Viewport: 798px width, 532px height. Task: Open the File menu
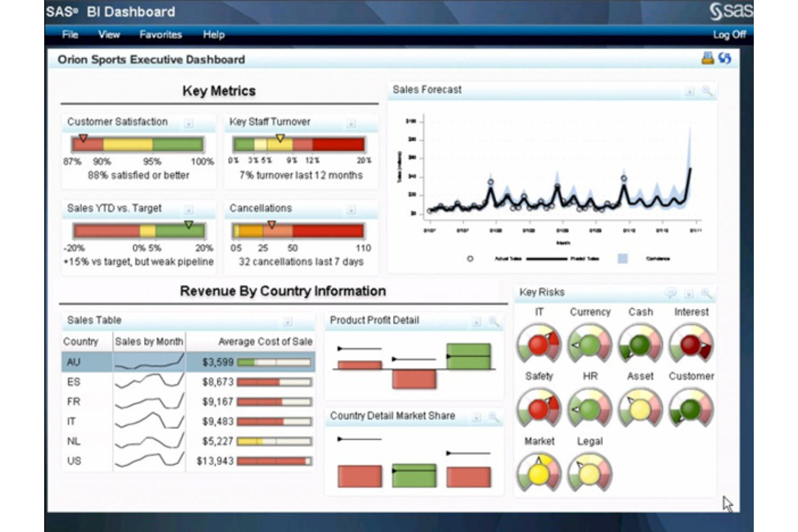[x=70, y=34]
